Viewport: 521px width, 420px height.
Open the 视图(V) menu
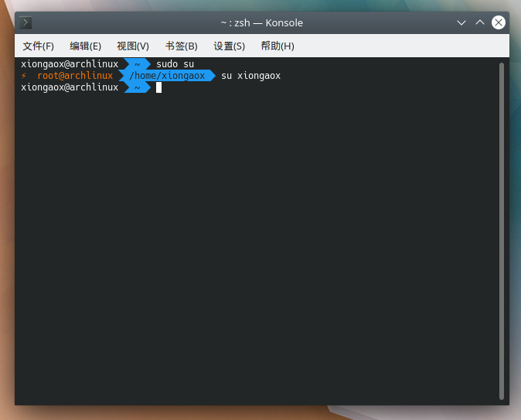click(133, 46)
